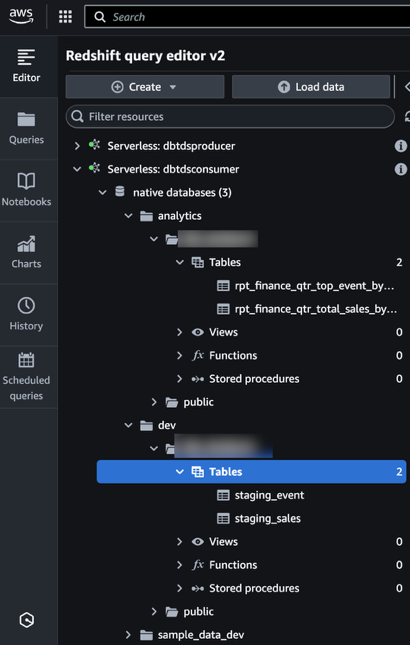Show info for Serverless: dbtdsproducer
The image size is (410, 645).
401,146
